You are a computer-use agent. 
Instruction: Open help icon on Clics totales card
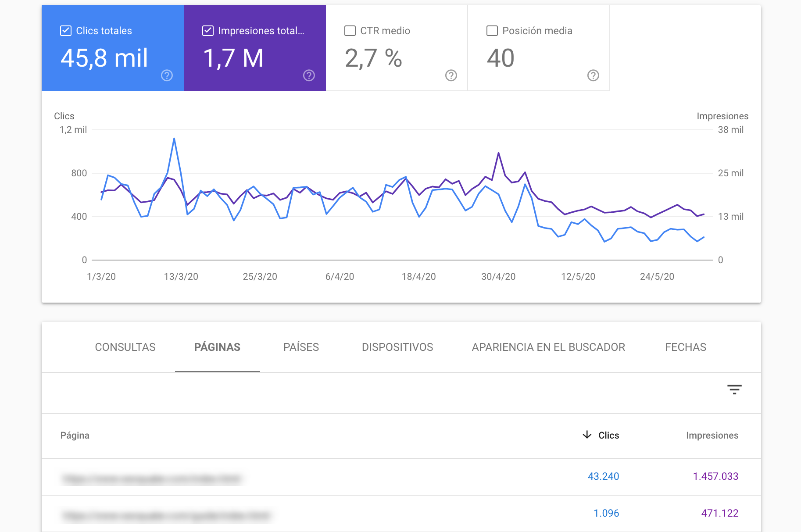click(167, 75)
